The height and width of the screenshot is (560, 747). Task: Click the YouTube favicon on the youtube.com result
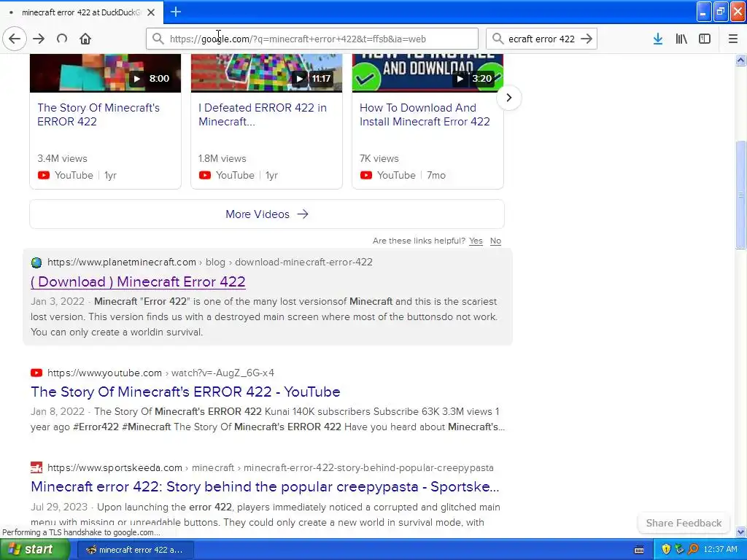[x=36, y=373]
